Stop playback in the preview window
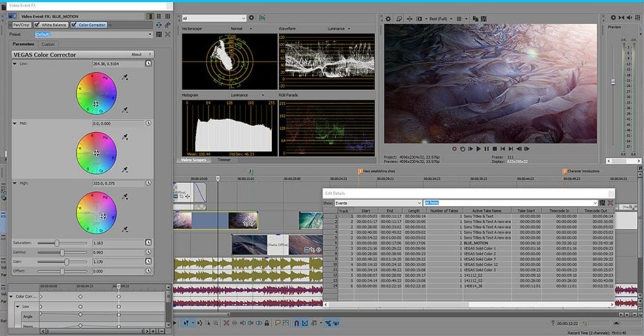The height and width of the screenshot is (336, 644). coord(494,149)
